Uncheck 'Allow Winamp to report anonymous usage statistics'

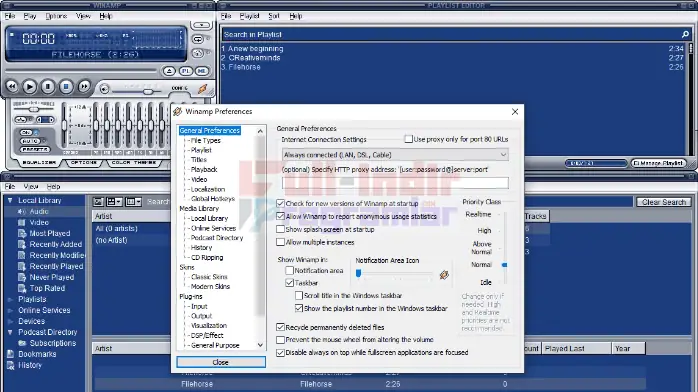[280, 216]
